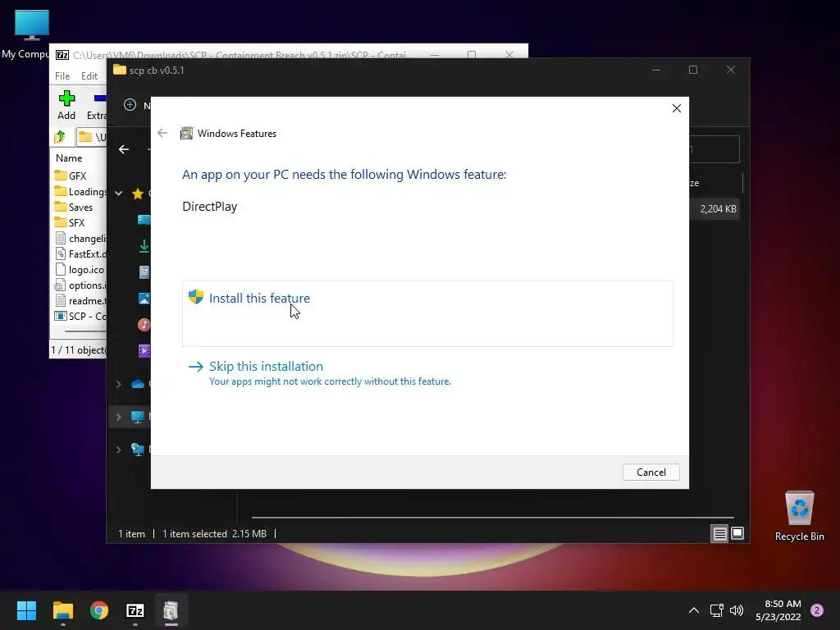Select the FastExt file in 7-Zip
840x630 pixels.
pyautogui.click(x=80, y=254)
